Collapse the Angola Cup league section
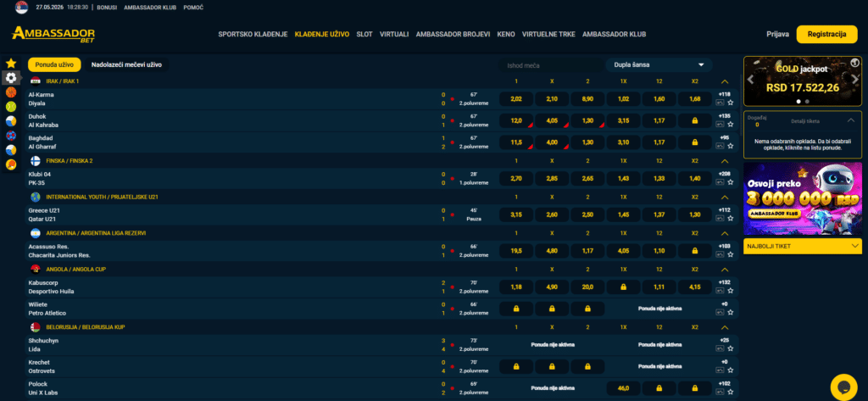 725,270
